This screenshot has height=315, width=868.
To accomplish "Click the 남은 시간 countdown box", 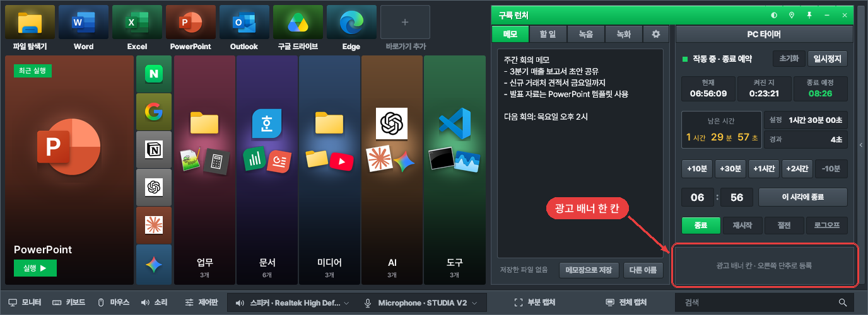I will click(x=722, y=131).
